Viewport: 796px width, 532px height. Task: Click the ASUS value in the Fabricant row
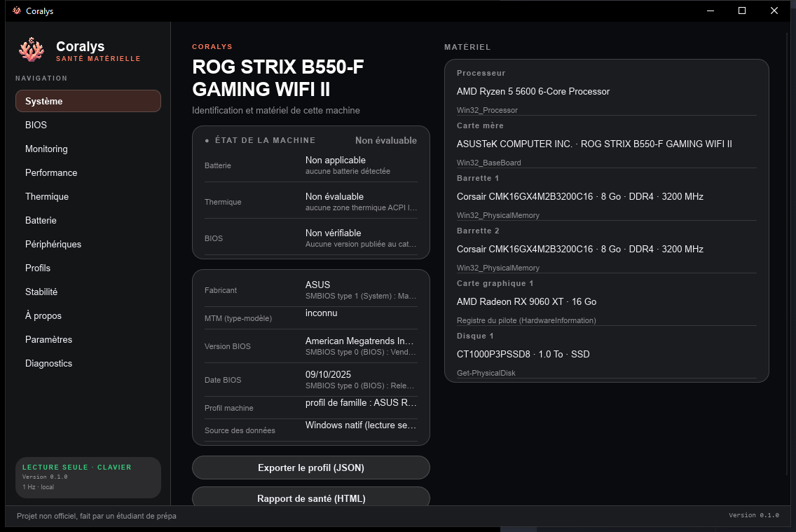pos(318,285)
